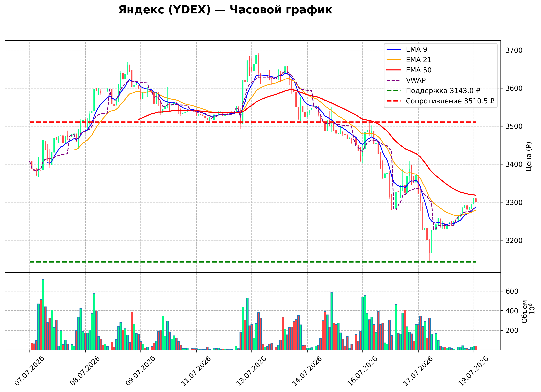Click the chart title Яндекс (YDEX) — Часовой график
This screenshot has height=392, width=541.
(x=225, y=10)
